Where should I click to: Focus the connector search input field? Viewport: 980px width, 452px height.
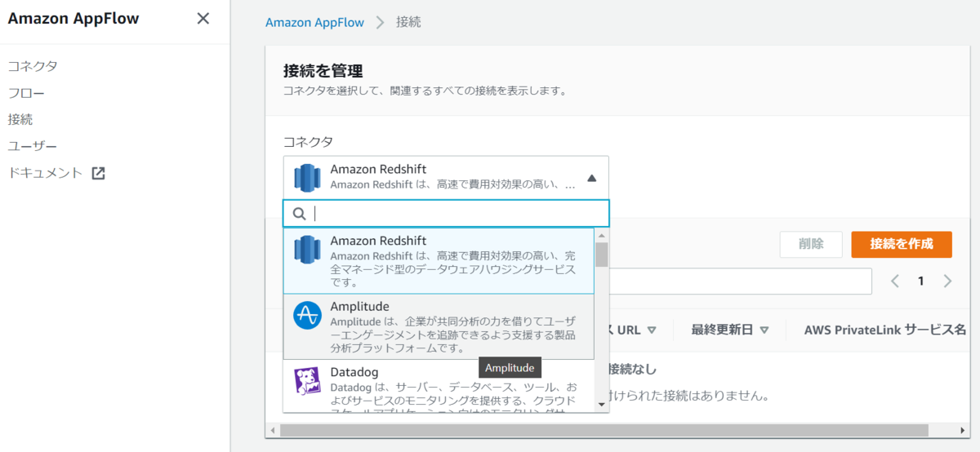(x=446, y=213)
